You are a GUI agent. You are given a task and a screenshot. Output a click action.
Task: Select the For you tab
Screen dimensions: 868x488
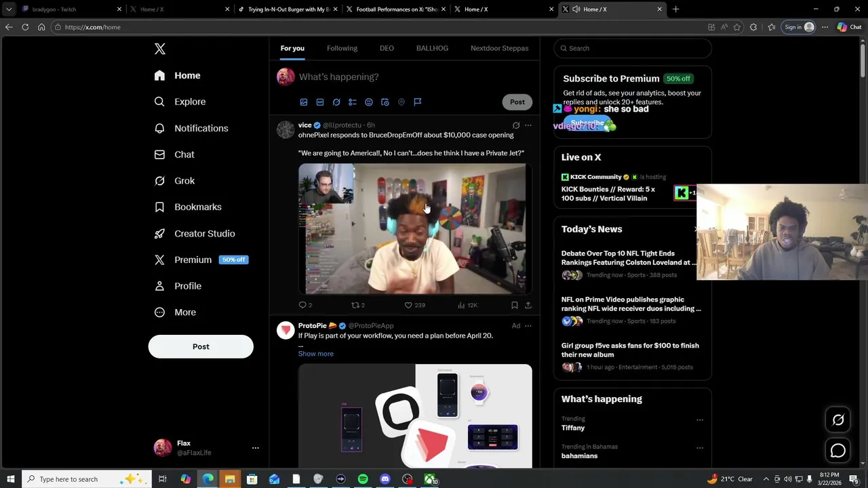point(292,48)
